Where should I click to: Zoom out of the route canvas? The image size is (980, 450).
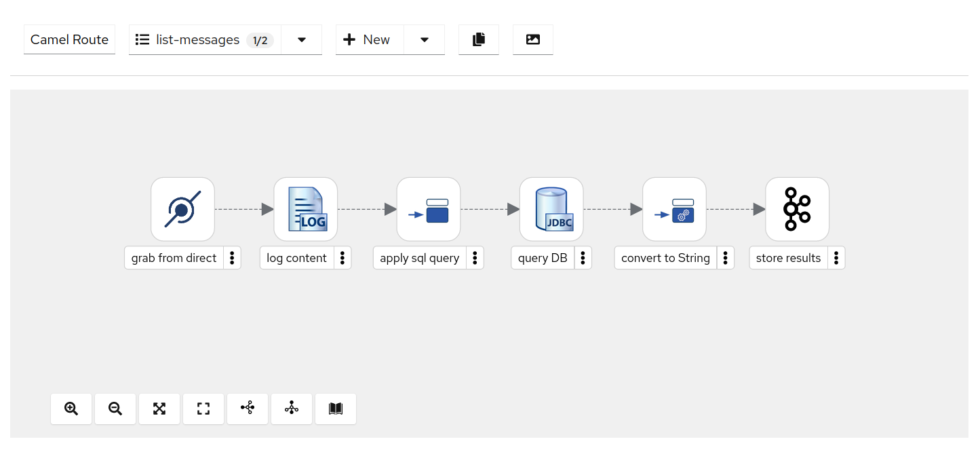(x=115, y=409)
